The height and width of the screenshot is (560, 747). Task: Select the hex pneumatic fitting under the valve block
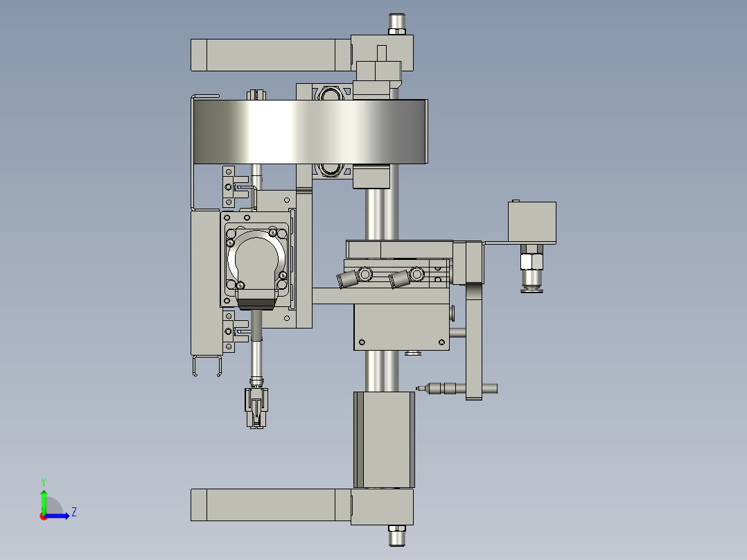531,268
